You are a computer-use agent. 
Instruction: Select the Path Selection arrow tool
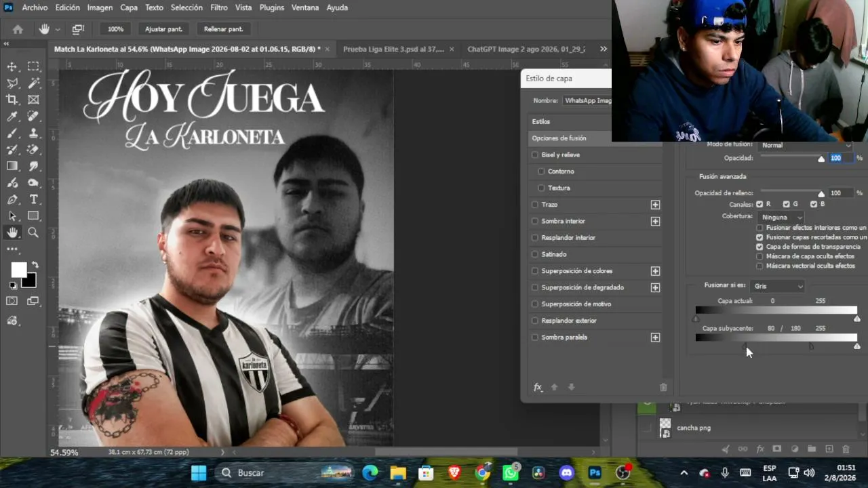click(12, 216)
